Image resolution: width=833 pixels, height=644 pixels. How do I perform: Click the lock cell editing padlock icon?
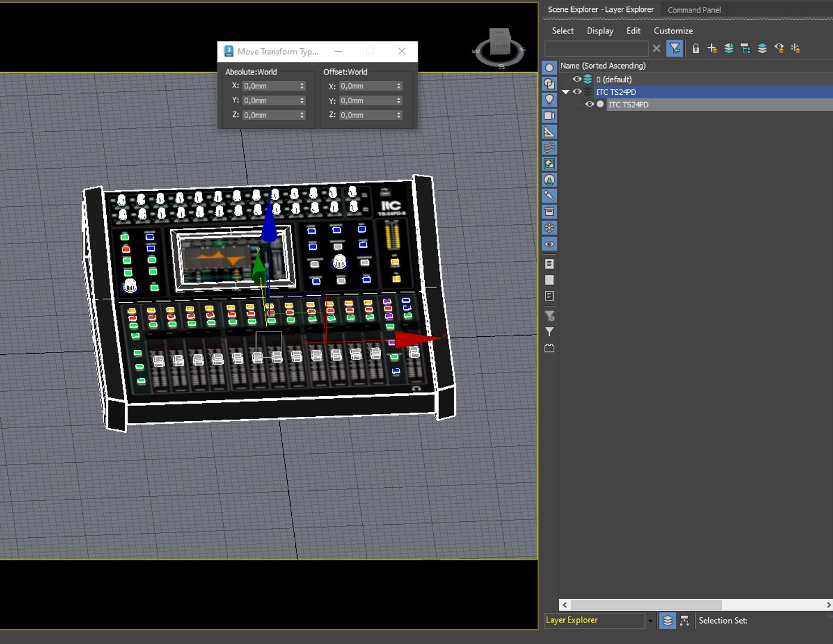pyautogui.click(x=696, y=48)
